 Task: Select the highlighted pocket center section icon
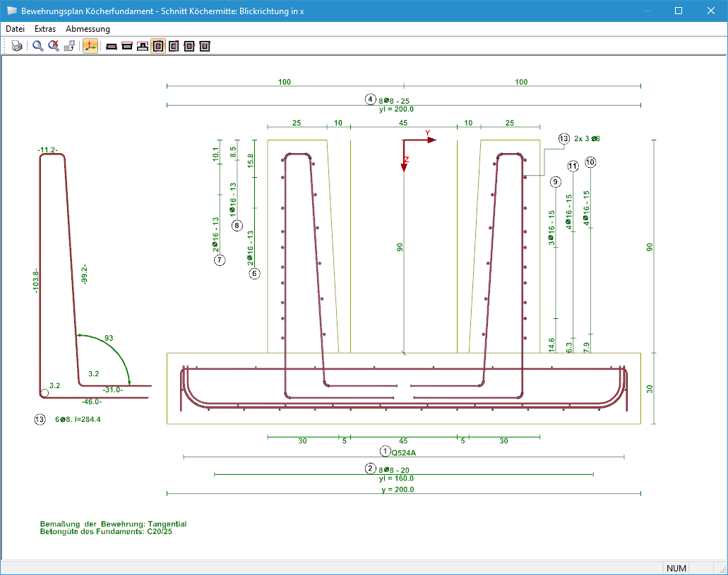pyautogui.click(x=158, y=46)
